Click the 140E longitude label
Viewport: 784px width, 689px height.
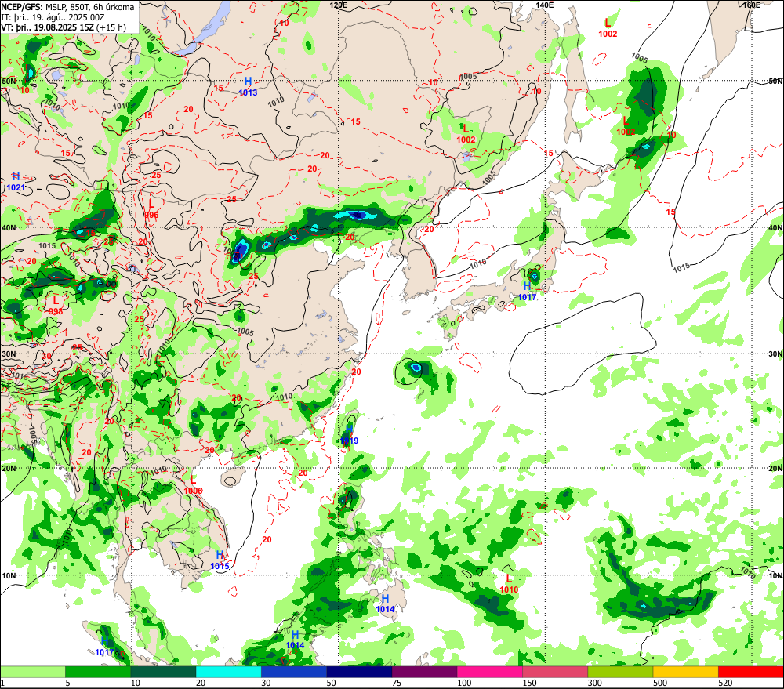545,5
